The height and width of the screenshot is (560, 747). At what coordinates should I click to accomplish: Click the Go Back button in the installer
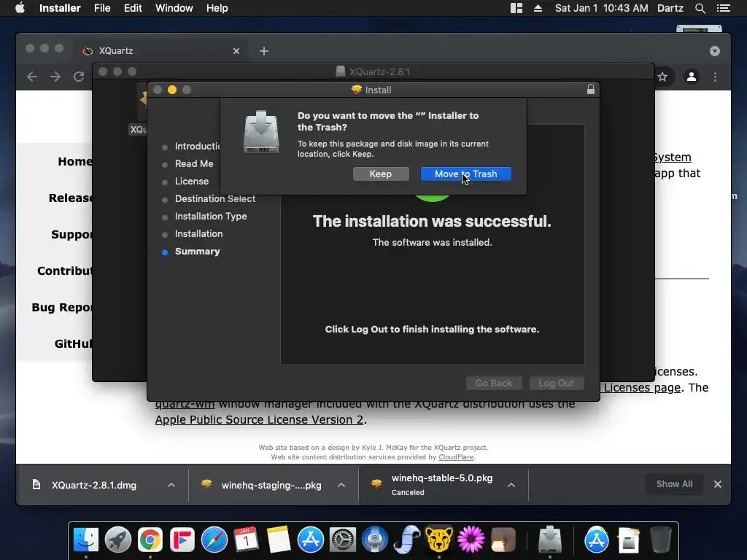494,384
